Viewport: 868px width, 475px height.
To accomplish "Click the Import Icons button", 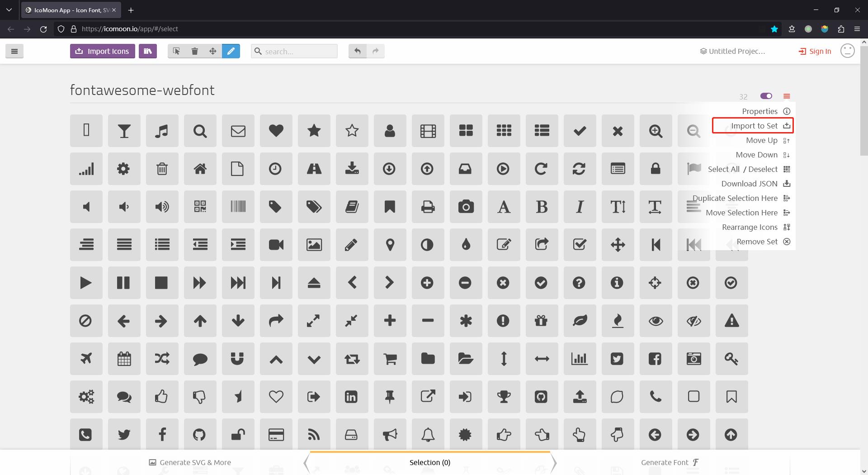I will pyautogui.click(x=102, y=51).
